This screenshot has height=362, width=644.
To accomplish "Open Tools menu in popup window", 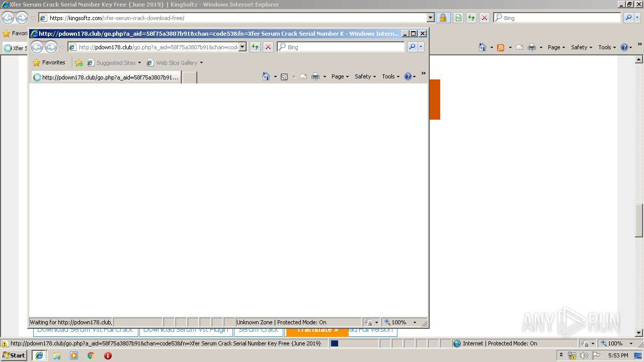I will [391, 76].
